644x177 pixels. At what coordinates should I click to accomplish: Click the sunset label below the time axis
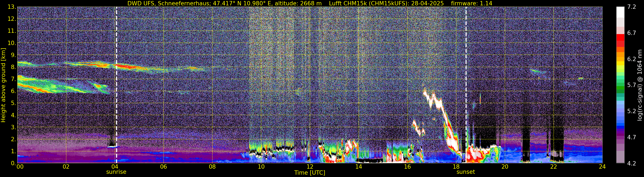click(466, 172)
